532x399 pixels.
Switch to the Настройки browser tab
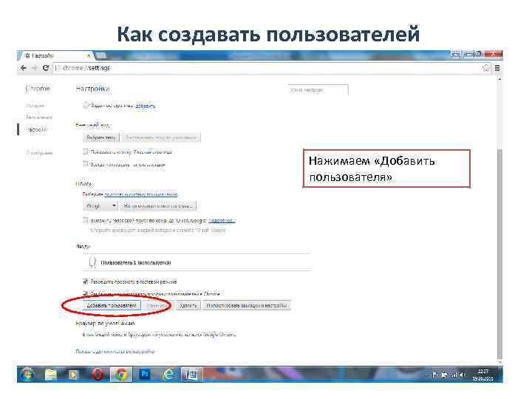pos(56,55)
